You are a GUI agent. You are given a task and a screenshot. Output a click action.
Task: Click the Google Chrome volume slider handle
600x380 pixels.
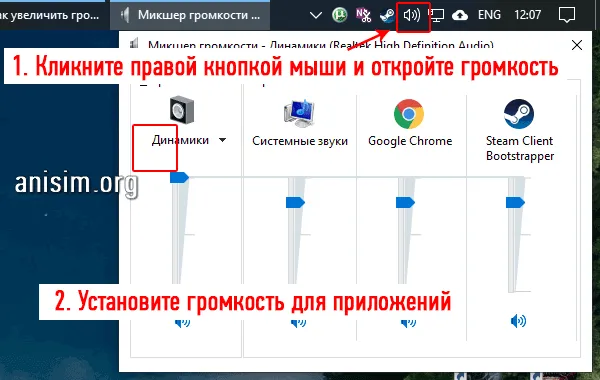(405, 202)
